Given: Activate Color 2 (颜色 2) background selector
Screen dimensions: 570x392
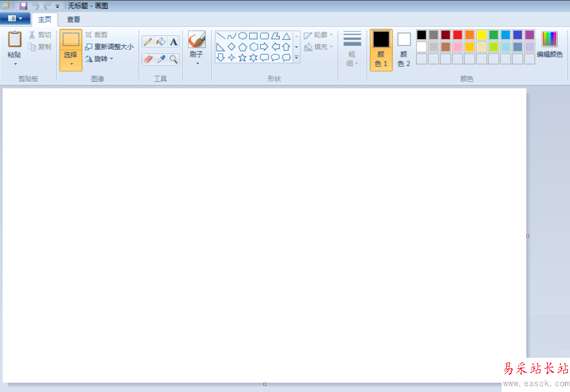Looking at the screenshot, I should click(404, 50).
